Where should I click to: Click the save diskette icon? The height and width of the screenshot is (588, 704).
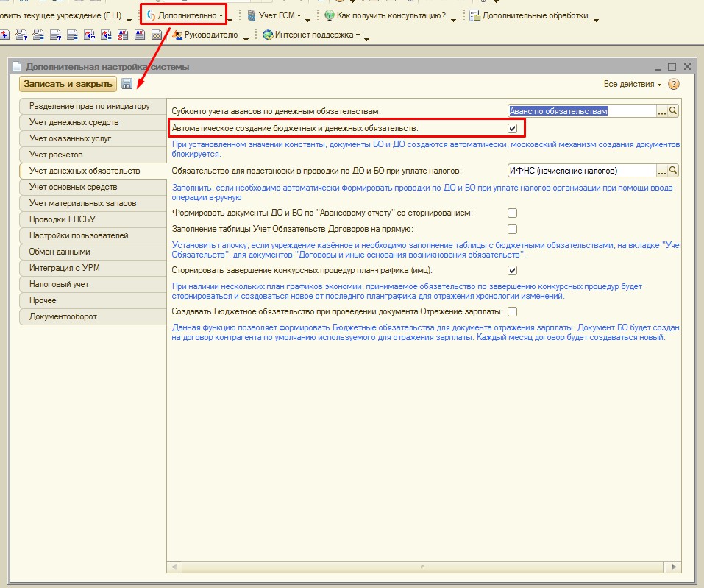coord(127,84)
